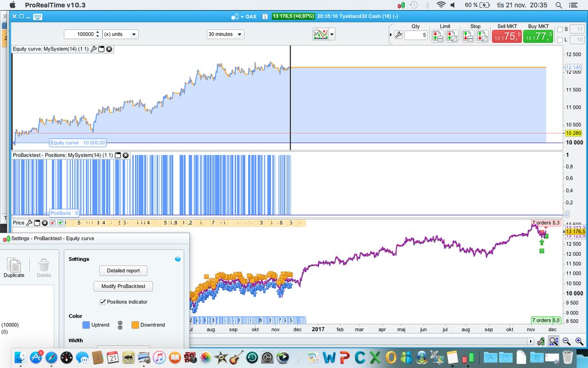Click the zoom out magnifier icon

tap(566, 341)
